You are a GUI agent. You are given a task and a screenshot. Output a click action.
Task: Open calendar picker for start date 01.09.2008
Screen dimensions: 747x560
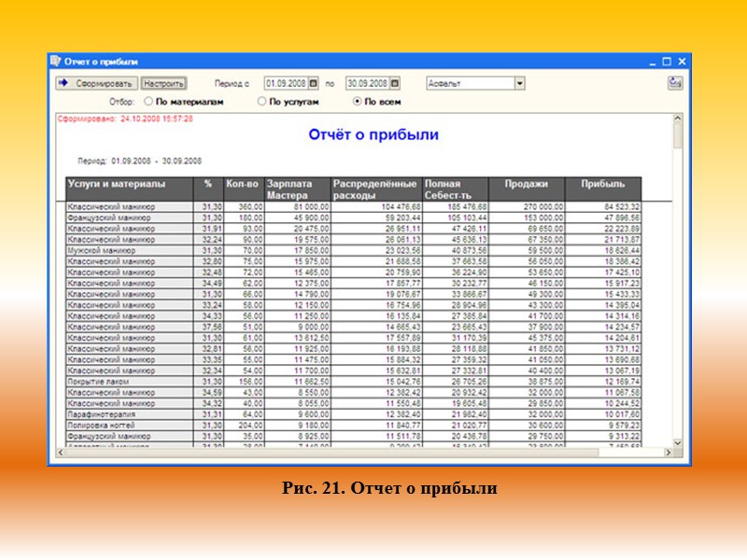point(314,83)
